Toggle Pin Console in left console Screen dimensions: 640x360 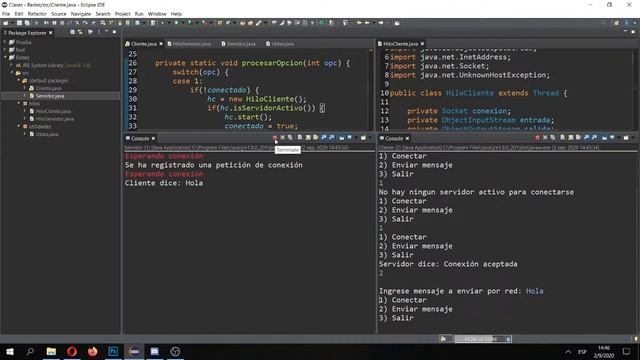342,138
